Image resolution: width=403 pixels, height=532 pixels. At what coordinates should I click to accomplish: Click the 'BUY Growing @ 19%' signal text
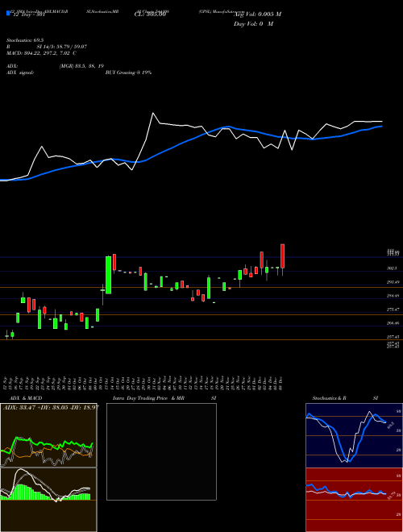128,73
